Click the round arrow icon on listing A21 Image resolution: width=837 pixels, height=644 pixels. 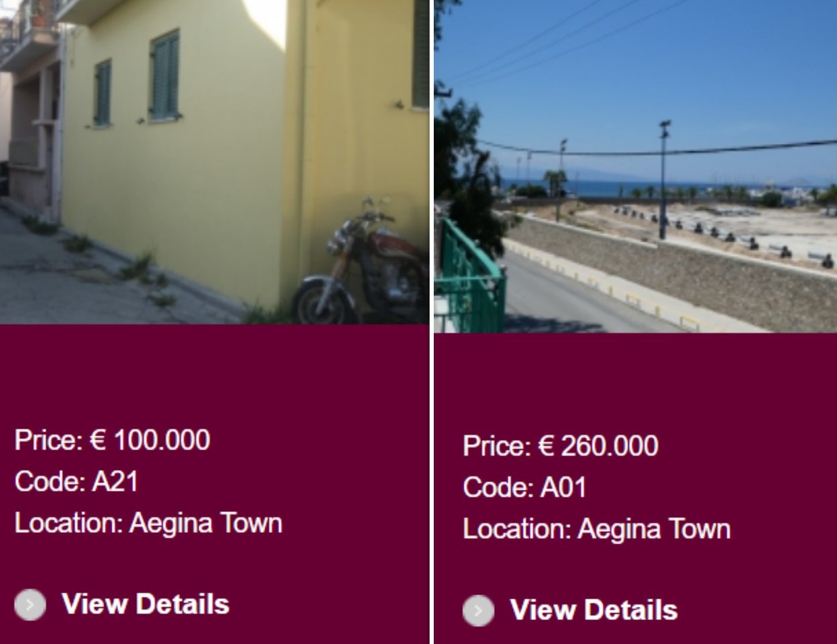[x=30, y=604]
